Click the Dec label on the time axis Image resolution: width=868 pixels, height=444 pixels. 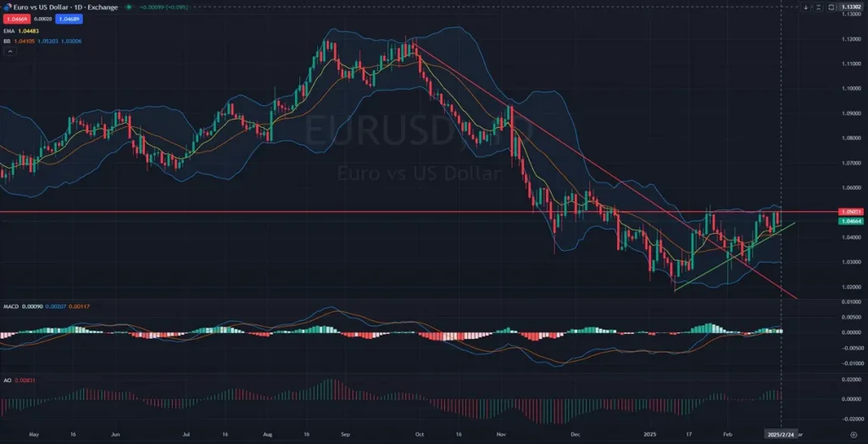[576, 436]
